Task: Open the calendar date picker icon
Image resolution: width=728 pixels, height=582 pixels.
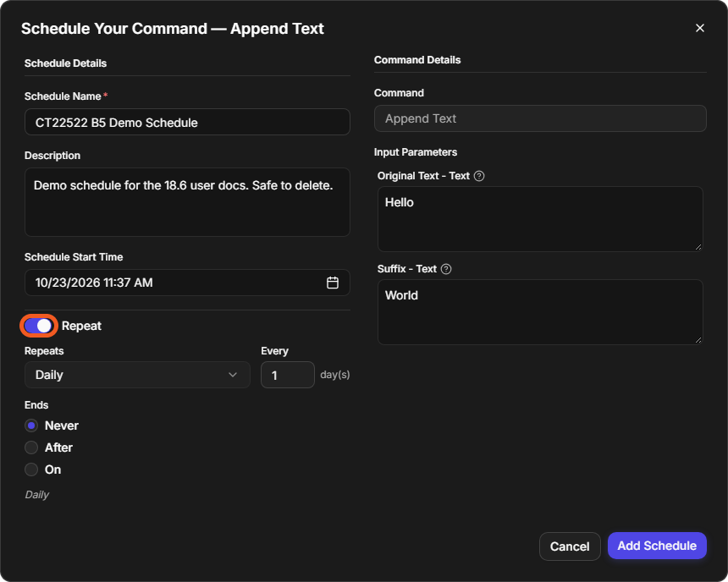Action: coord(333,283)
